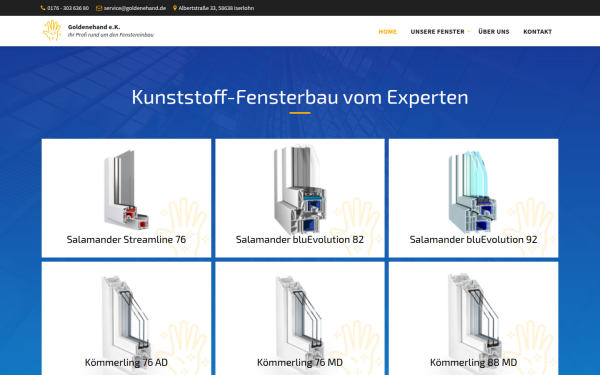Open service@goldenehand.de email link

pos(135,8)
